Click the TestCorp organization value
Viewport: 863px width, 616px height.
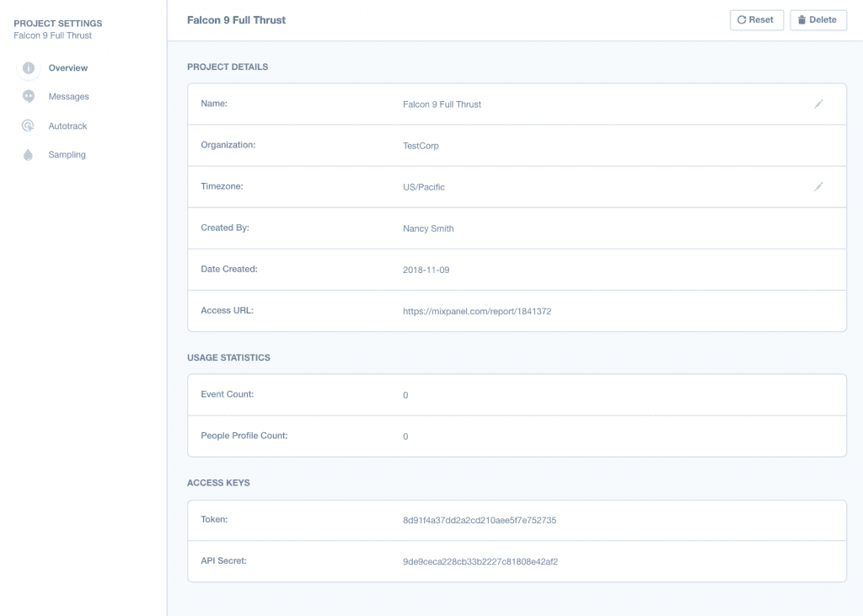(421, 146)
